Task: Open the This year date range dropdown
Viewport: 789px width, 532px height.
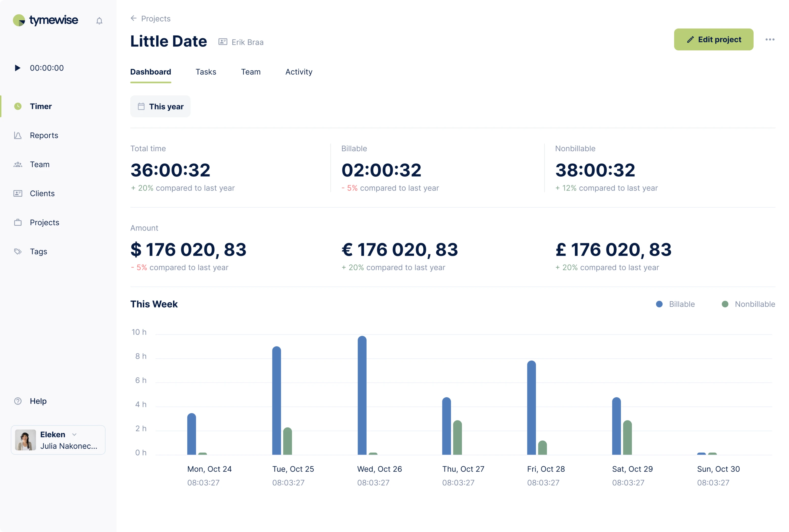Action: 160,107
